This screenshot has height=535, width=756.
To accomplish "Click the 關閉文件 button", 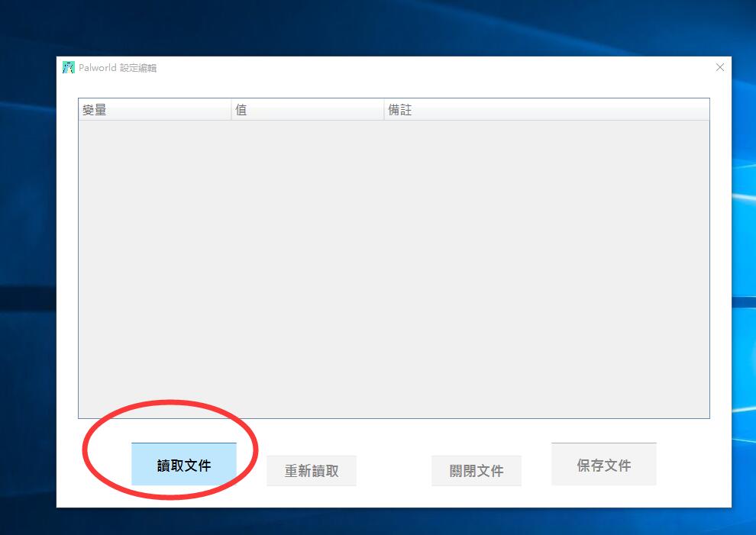I will pos(477,471).
